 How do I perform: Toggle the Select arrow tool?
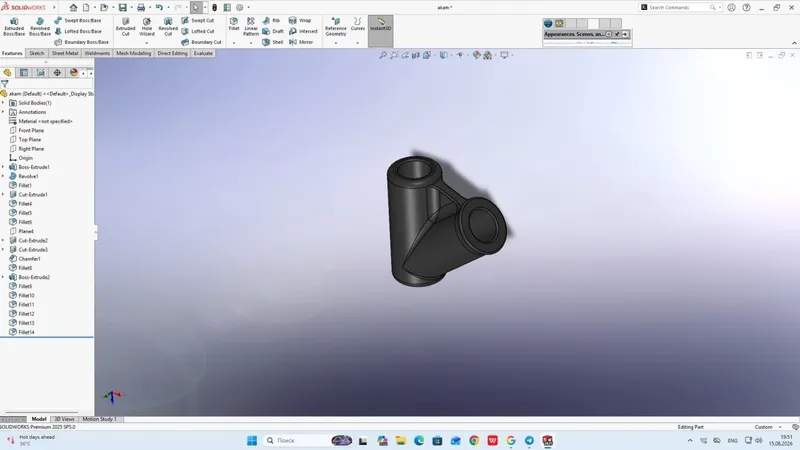pos(196,7)
